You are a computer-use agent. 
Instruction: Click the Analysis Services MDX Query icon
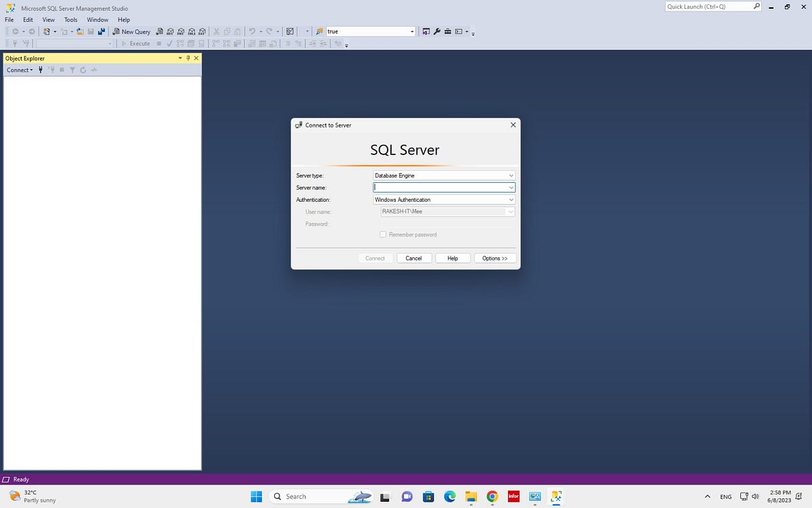170,31
